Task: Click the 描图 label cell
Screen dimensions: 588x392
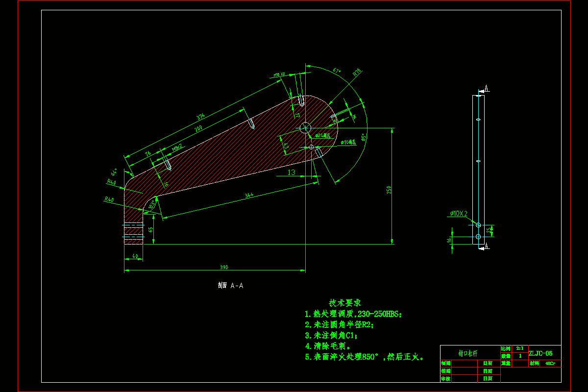Action: (x=446, y=371)
